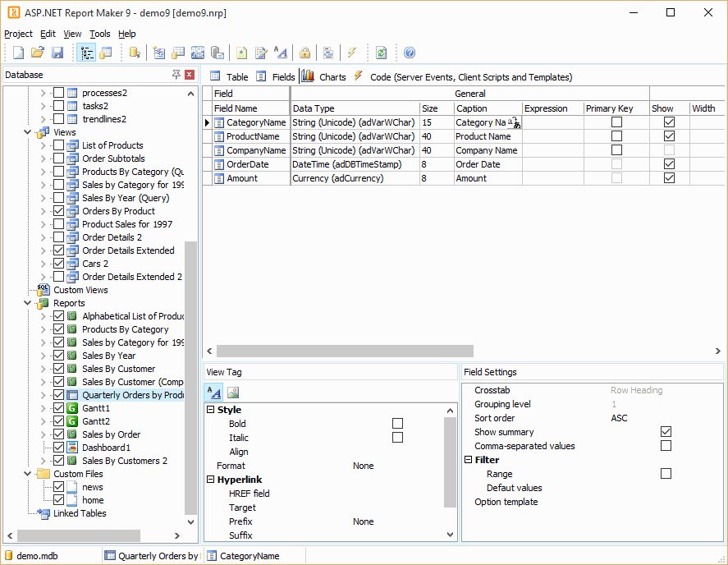Enable the Bold style checkbox
This screenshot has height=565, width=728.
397,424
